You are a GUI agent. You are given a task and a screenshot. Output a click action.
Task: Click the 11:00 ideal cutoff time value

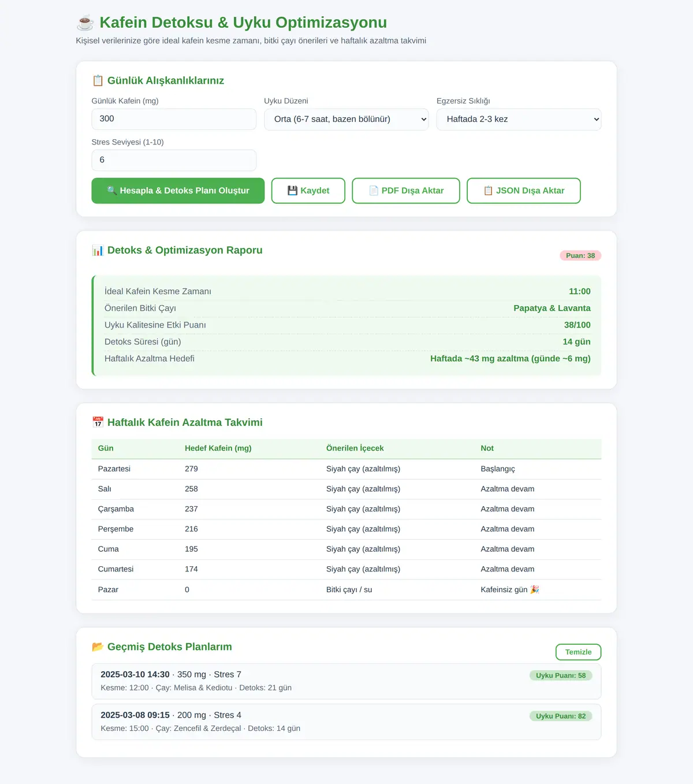pos(580,292)
